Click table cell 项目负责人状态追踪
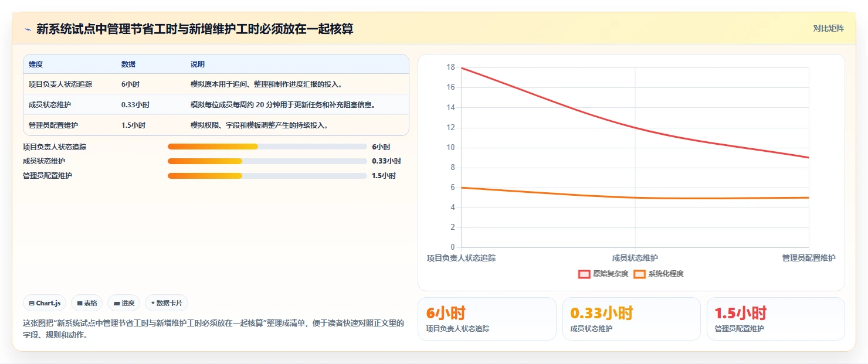The width and height of the screenshot is (868, 364). click(60, 84)
